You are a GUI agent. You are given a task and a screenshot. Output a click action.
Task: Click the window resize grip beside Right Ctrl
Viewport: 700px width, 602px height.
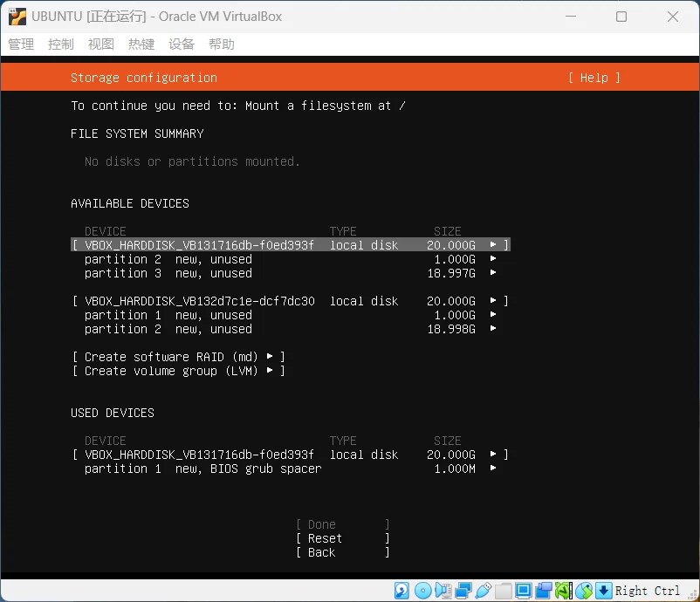(x=693, y=595)
